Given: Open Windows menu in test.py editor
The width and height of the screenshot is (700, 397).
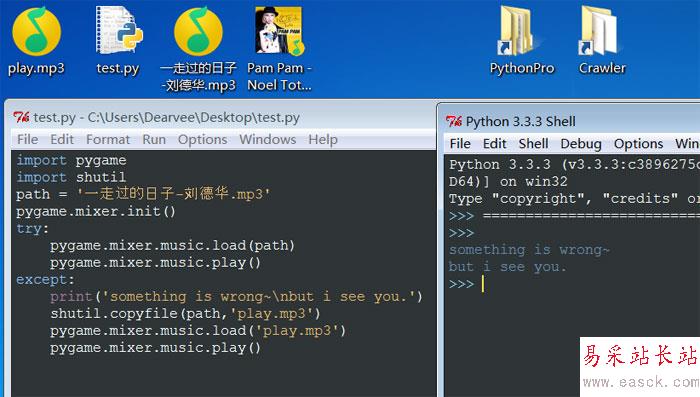Looking at the screenshot, I should pyautogui.click(x=267, y=139).
